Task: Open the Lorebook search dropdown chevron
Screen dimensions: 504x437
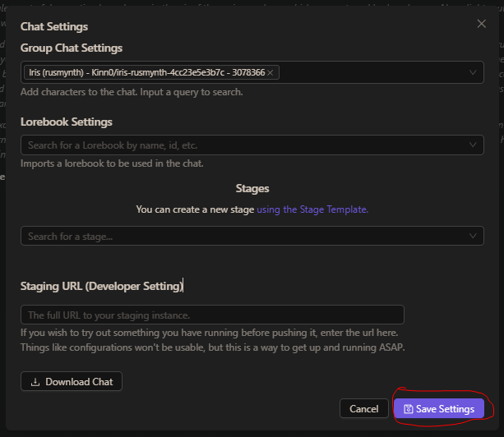Action: [473, 145]
